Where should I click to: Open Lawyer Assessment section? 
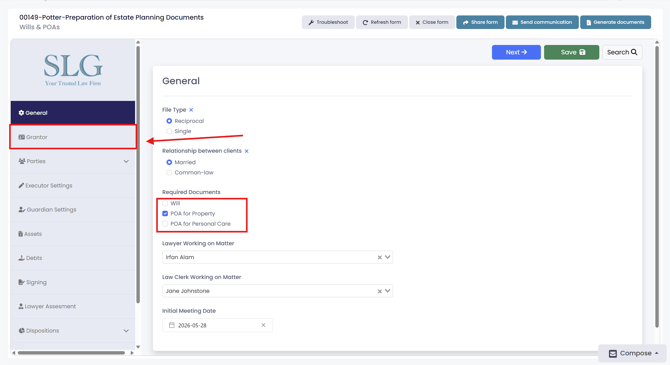pyautogui.click(x=73, y=306)
